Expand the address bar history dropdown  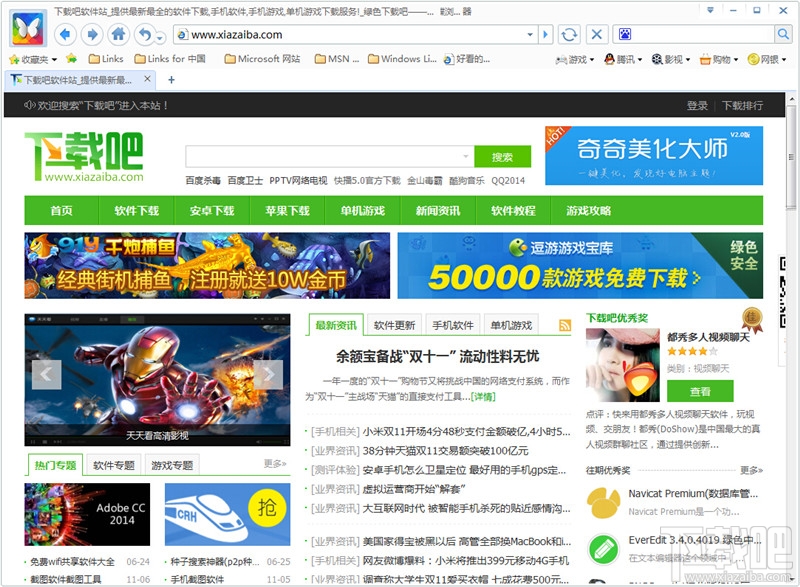[530, 35]
